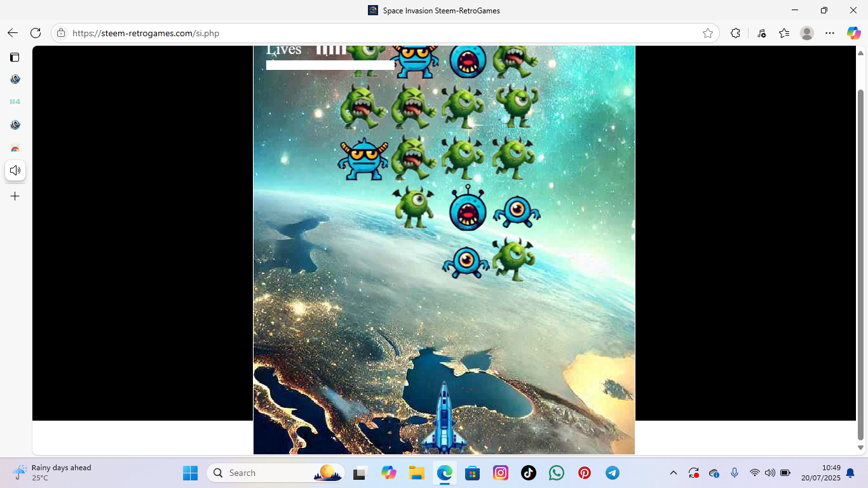The height and width of the screenshot is (488, 868).
Task: Click the lowest green one-eyed alien
Action: [x=513, y=259]
